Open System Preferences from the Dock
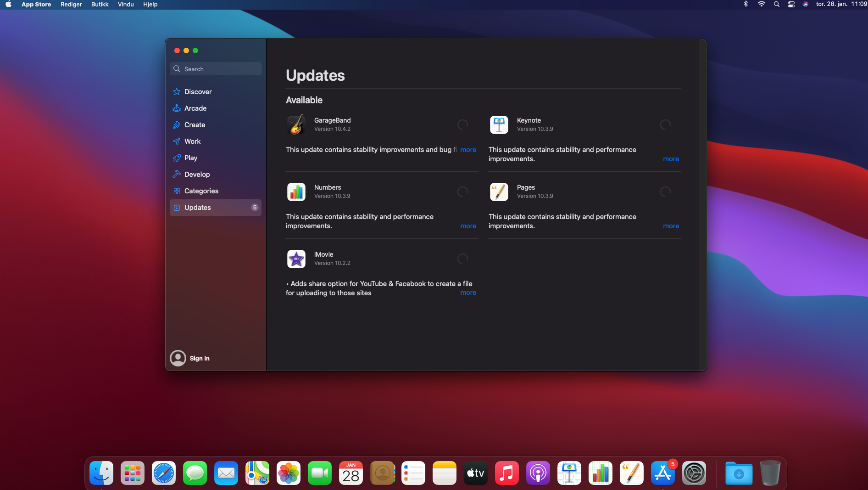Image resolution: width=868 pixels, height=490 pixels. coord(694,473)
